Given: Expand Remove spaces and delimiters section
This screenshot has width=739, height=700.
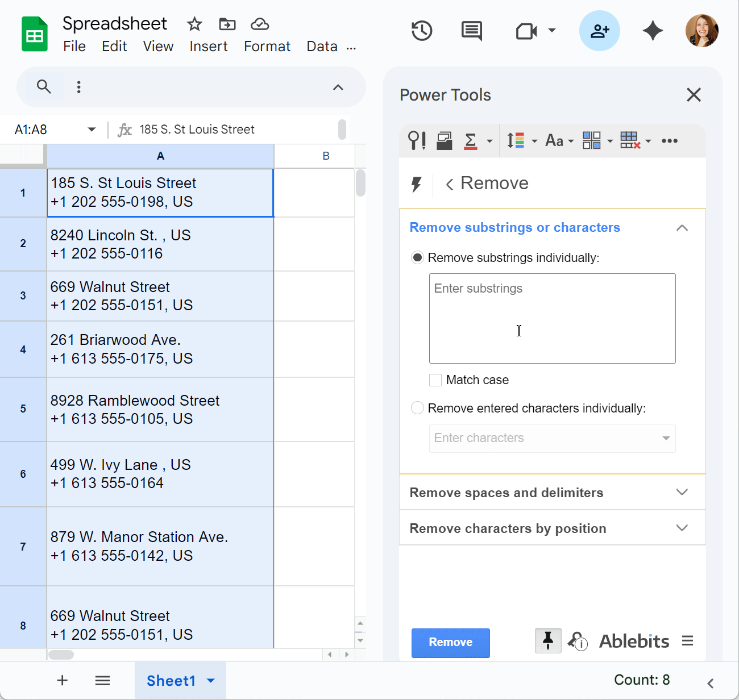Looking at the screenshot, I should coord(682,492).
